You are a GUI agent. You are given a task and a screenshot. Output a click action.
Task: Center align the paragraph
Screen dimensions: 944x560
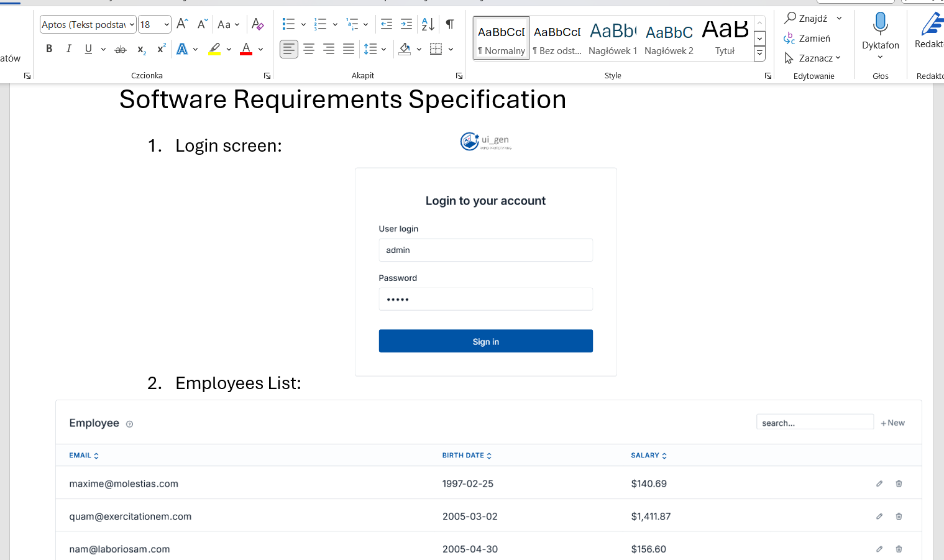(309, 48)
